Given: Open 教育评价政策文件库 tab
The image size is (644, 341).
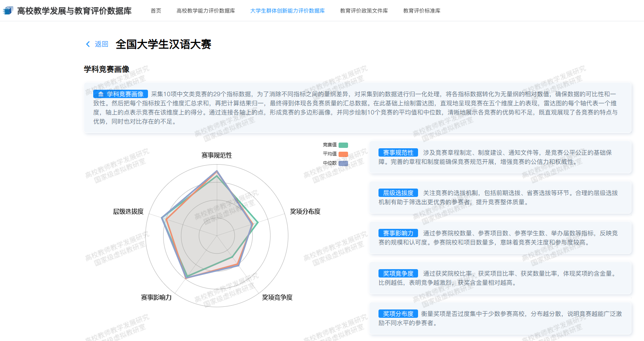Looking at the screenshot, I should point(364,11).
